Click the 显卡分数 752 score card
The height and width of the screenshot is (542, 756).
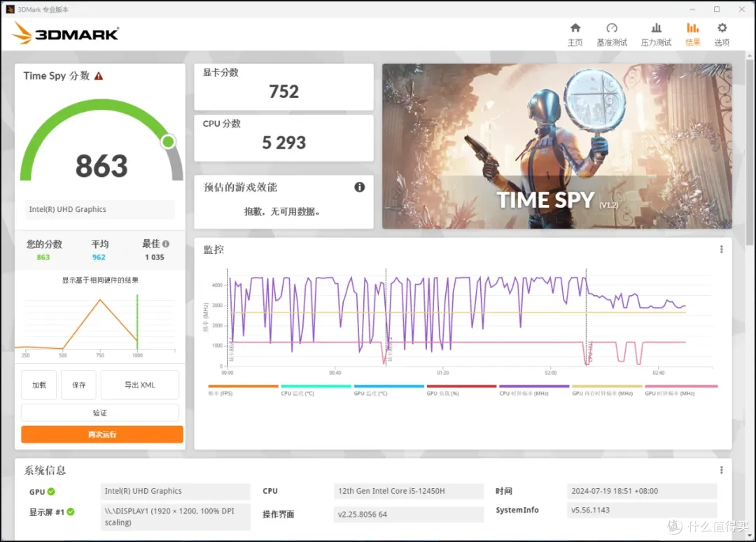point(283,87)
